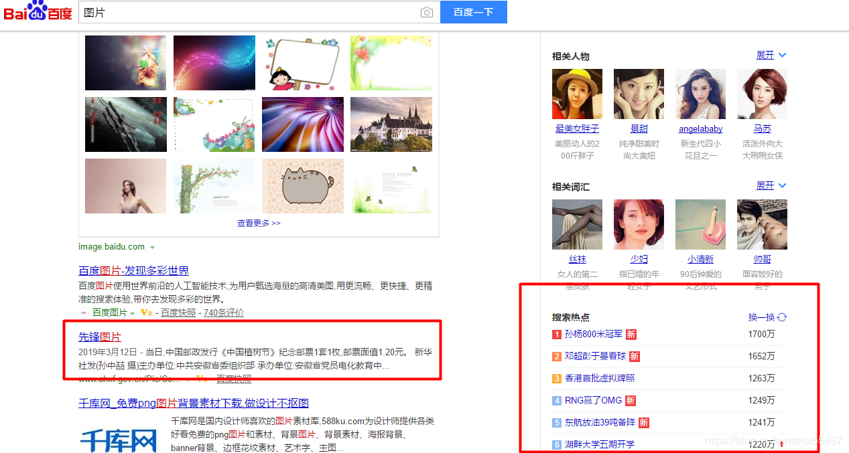Open colorful tunnel rays thumbnail

coord(303,124)
